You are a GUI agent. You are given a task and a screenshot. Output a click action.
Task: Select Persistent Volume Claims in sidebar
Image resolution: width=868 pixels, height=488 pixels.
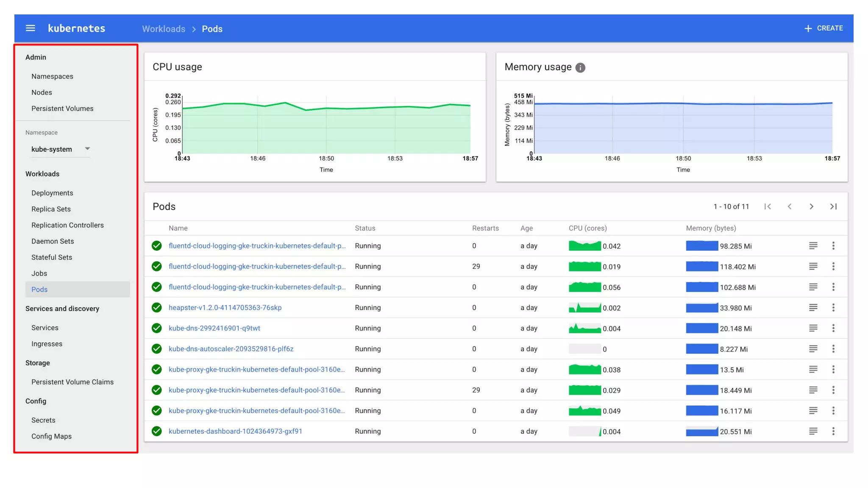coord(72,382)
